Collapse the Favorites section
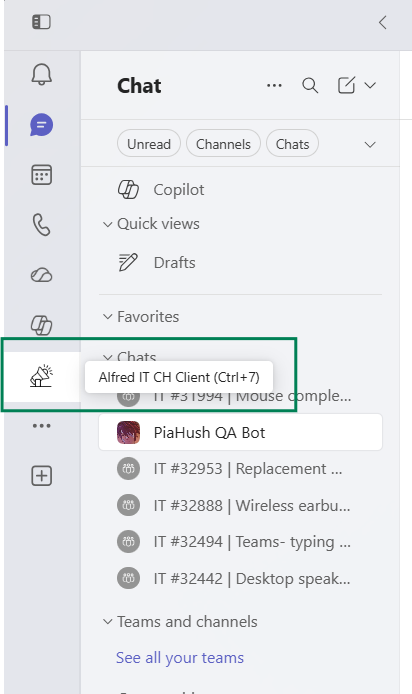 point(107,317)
